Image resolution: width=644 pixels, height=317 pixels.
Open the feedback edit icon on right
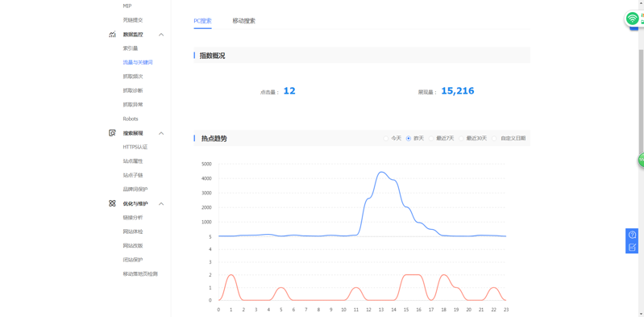(632, 247)
